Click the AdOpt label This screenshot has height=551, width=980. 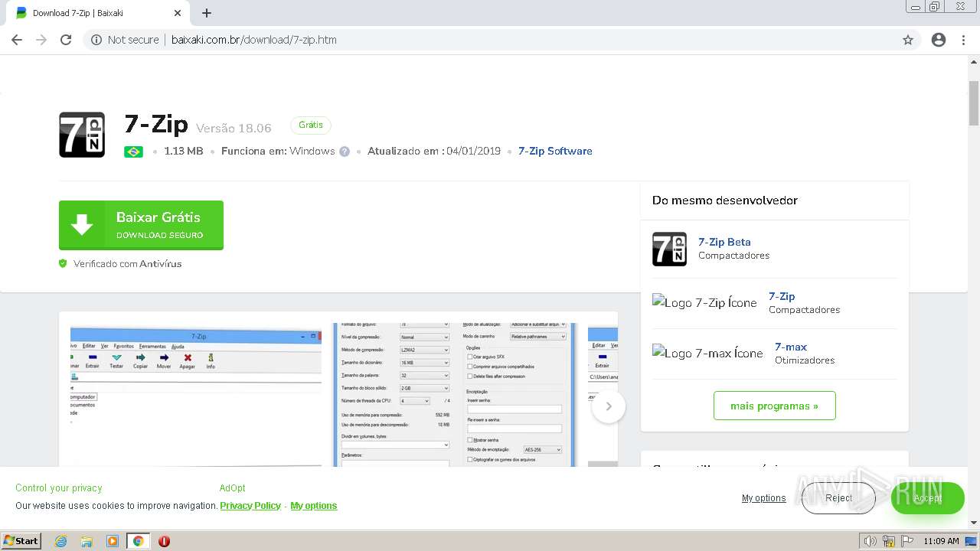233,488
